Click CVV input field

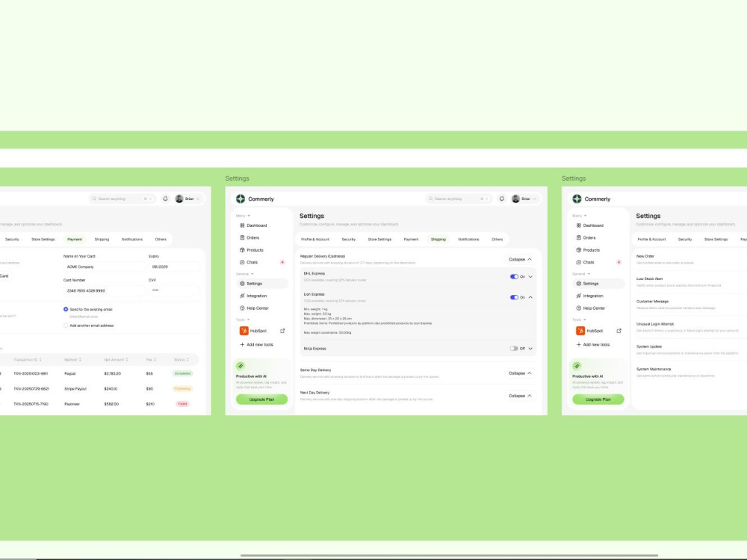pyautogui.click(x=173, y=290)
